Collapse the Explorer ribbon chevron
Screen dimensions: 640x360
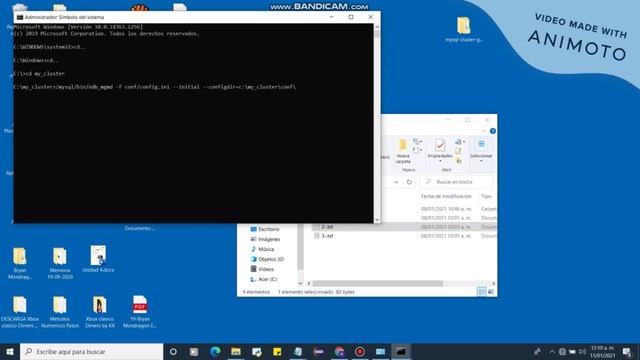(x=484, y=131)
